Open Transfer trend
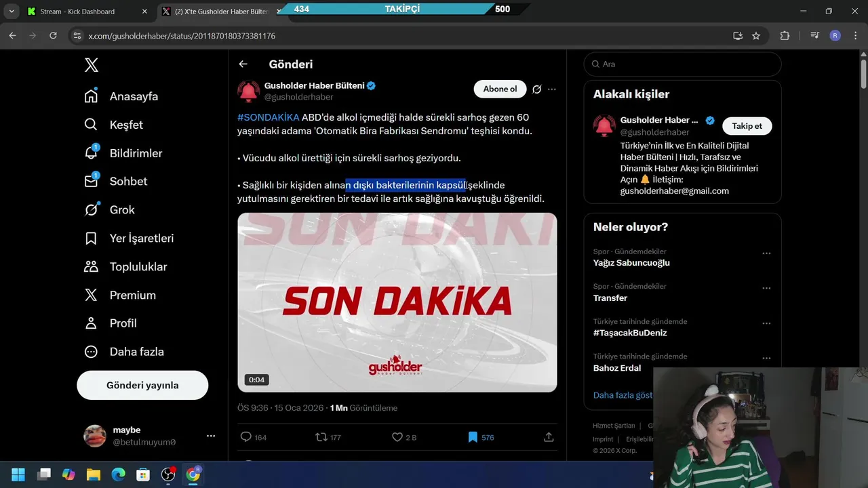The image size is (868, 488). (610, 298)
